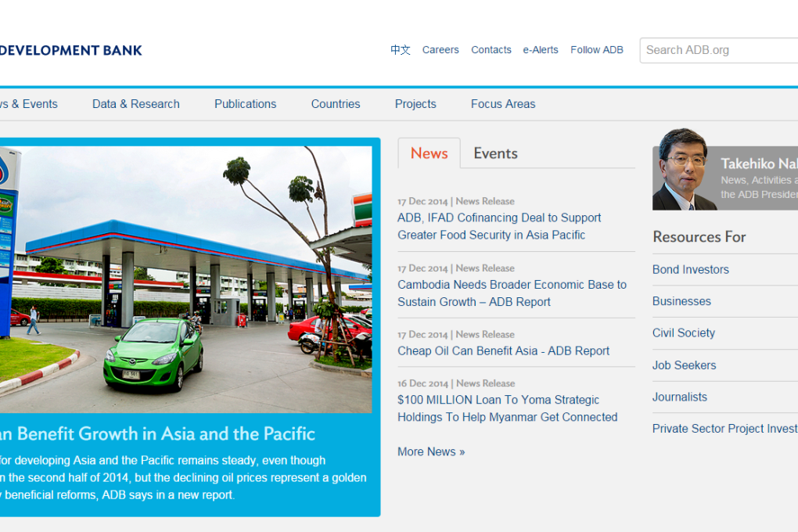The height and width of the screenshot is (532, 798).
Task: Open the Focus Areas menu
Action: [x=503, y=103]
